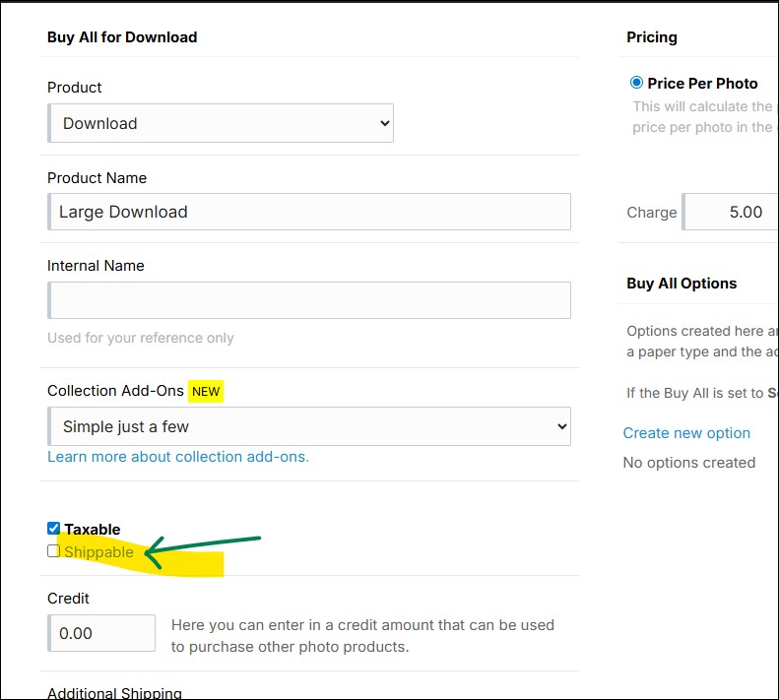The image size is (779, 700).
Task: Click the Used for your reference only hint
Action: click(x=141, y=338)
